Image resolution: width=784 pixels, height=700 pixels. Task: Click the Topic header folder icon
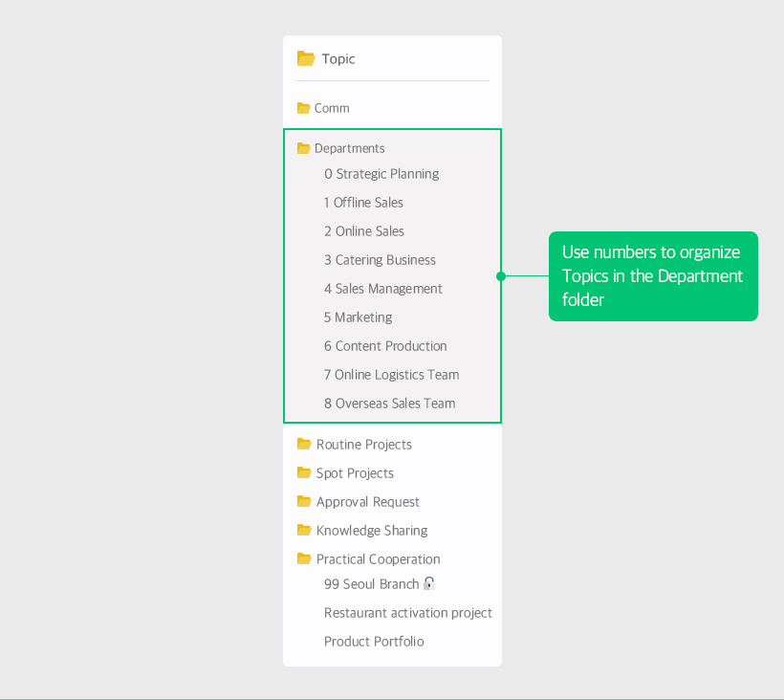pyautogui.click(x=306, y=58)
